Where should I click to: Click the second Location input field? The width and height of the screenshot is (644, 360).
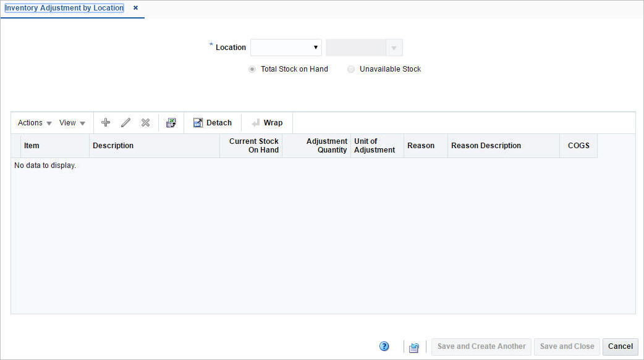[355, 48]
